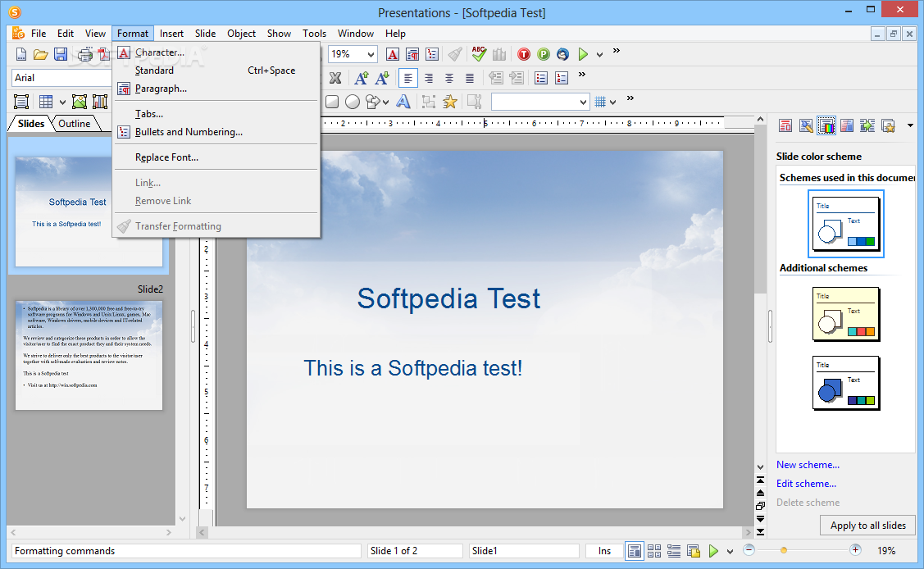Click the paragraph format toolbar icon
Image resolution: width=924 pixels, height=569 pixels.
pyautogui.click(x=412, y=54)
